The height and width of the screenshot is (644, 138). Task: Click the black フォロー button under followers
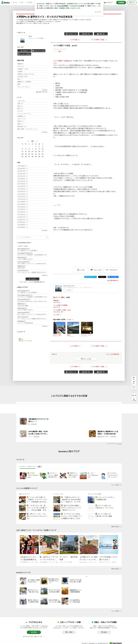coord(32,279)
